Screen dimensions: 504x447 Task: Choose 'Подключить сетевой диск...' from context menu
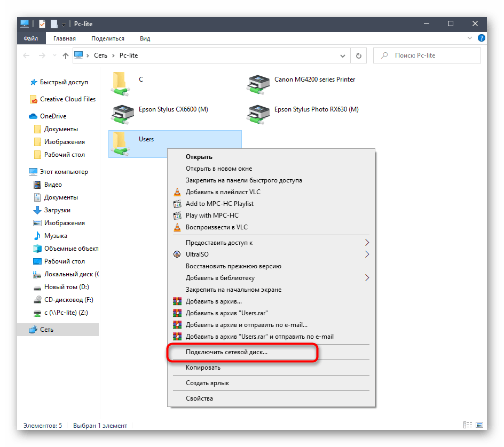tap(226, 353)
